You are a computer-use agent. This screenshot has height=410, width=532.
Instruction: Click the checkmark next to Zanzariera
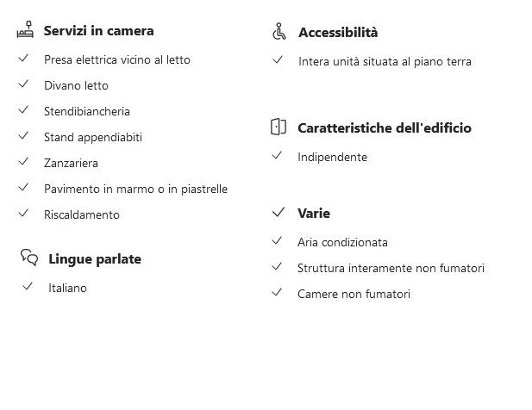point(23,161)
